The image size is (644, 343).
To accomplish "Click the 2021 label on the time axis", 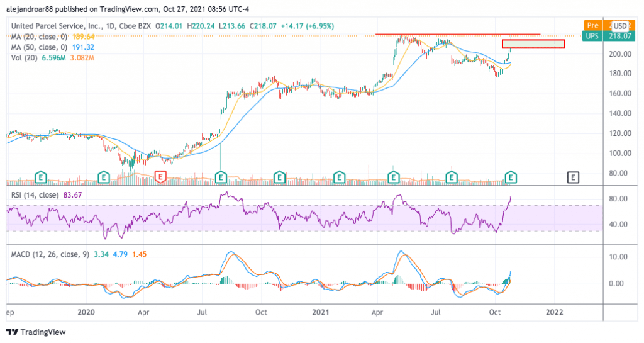I will tap(320, 312).
